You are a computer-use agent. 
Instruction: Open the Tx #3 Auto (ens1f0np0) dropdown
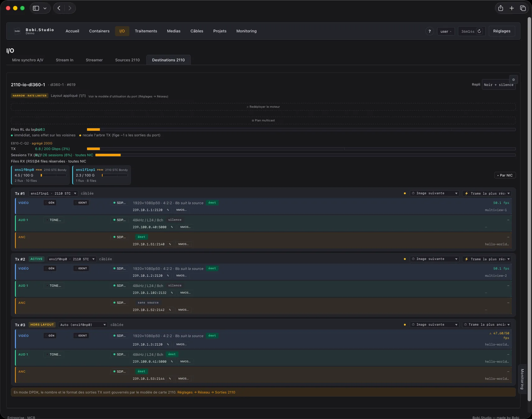[x=83, y=325]
